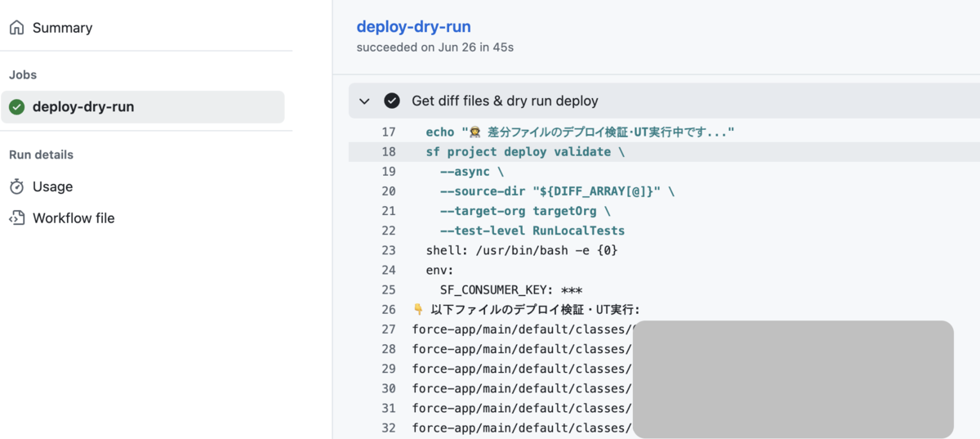This screenshot has width=980, height=439.
Task: Click the 'sf project deploy validate' log line
Action: [525, 151]
